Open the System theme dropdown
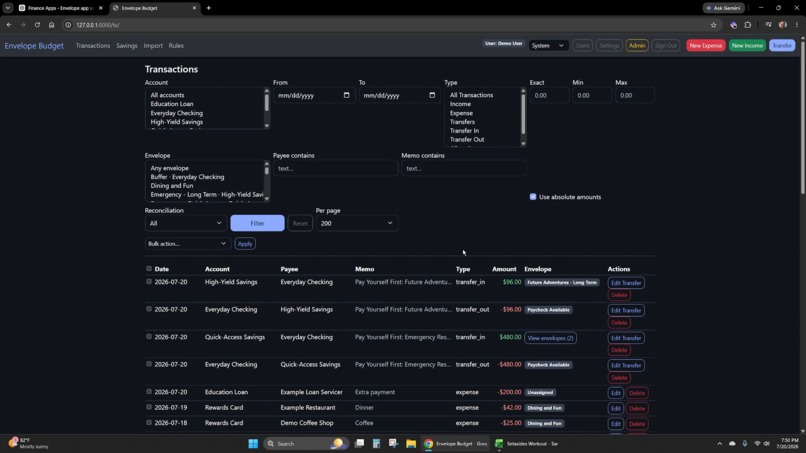The width and height of the screenshot is (806, 453). click(x=548, y=45)
